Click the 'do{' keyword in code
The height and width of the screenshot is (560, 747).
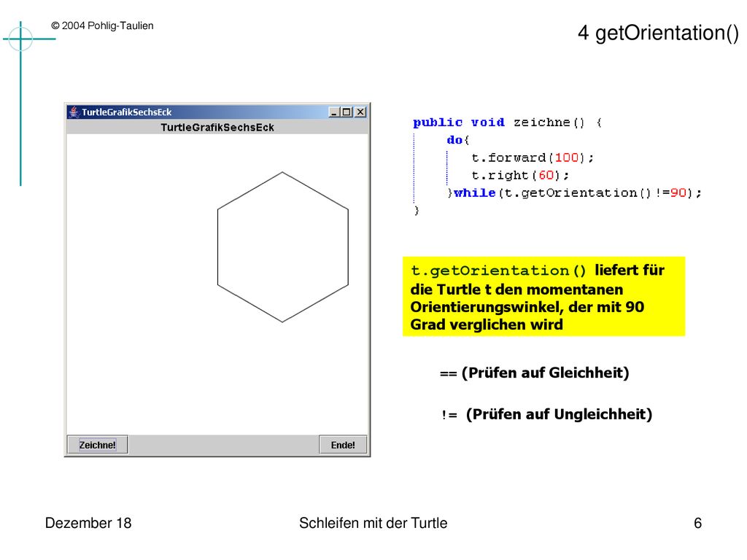coord(458,140)
